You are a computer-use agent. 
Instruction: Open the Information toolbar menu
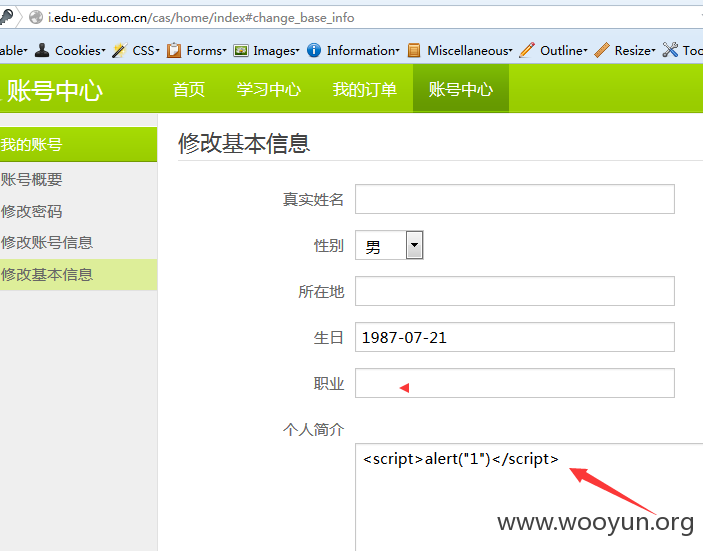[363, 51]
